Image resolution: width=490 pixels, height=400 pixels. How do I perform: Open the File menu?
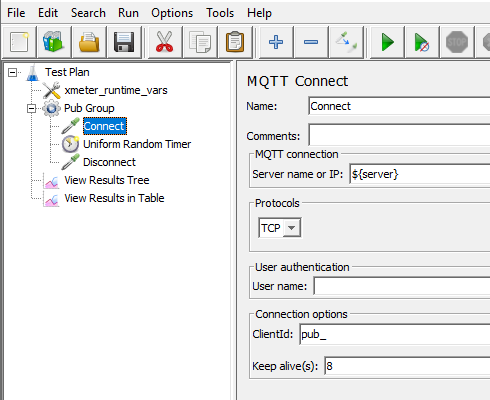[x=16, y=13]
